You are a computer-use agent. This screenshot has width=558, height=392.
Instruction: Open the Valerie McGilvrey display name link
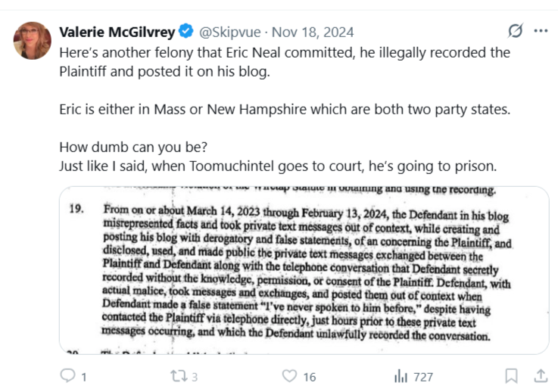click(117, 32)
